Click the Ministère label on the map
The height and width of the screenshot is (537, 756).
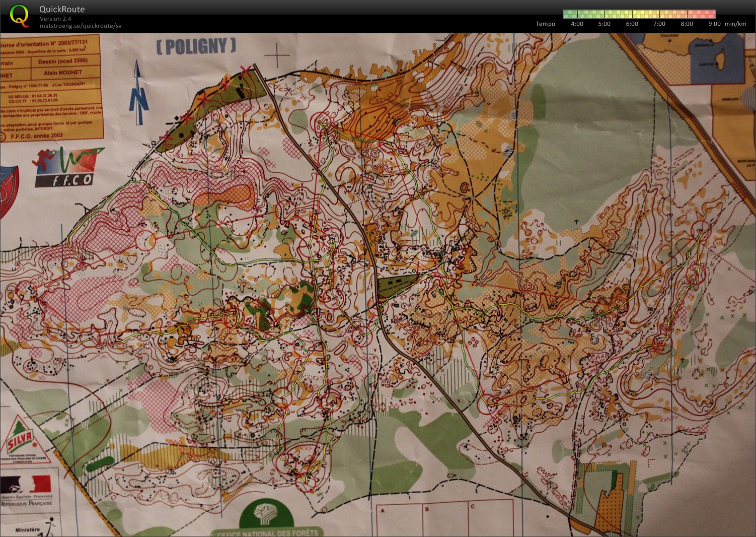click(28, 529)
